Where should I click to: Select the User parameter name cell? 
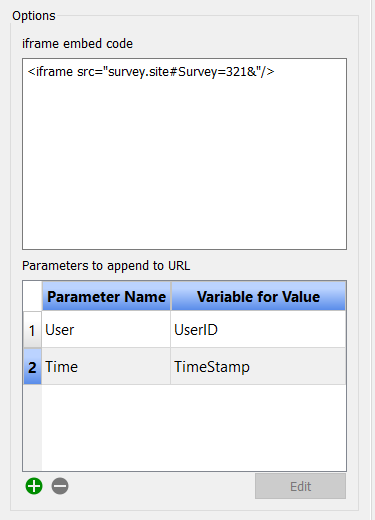106,330
